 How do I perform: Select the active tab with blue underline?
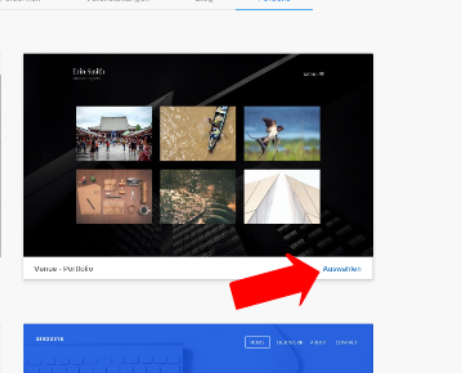pos(274,3)
